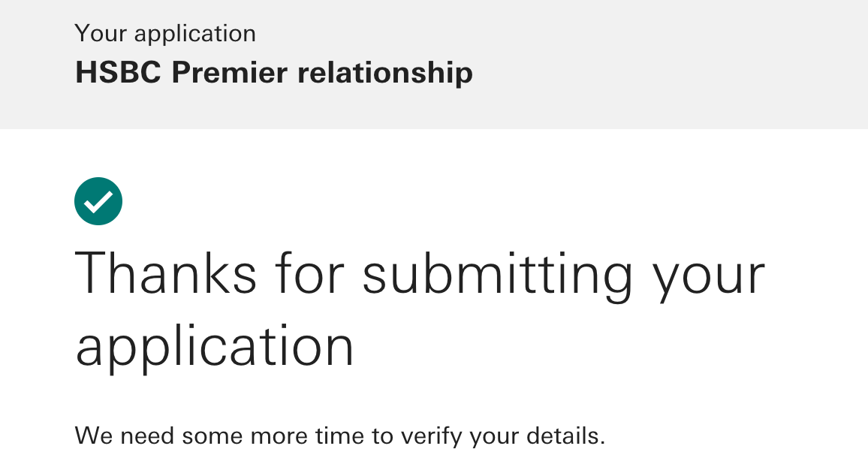Viewport: 868px width, 464px height.
Task: Click the teal checkmark success icon
Action: [98, 201]
